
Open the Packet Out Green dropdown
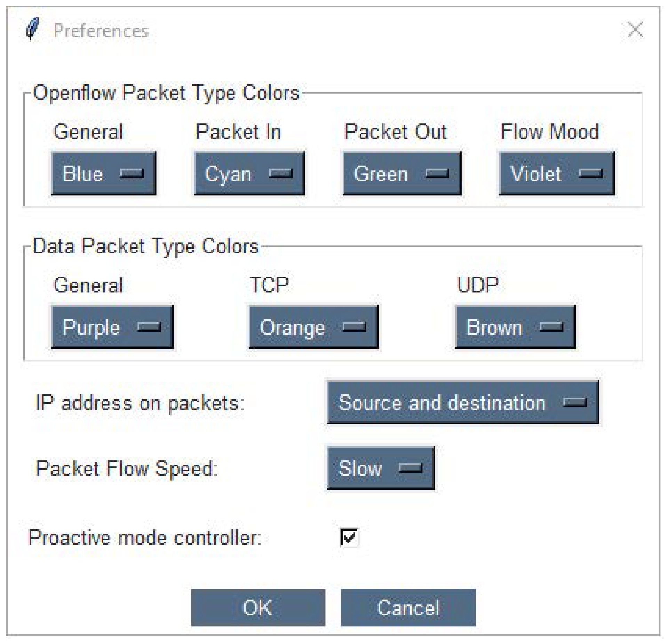point(402,173)
